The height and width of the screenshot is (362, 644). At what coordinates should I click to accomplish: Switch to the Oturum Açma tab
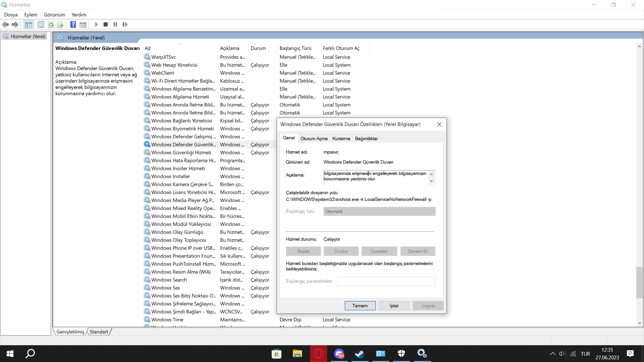[314, 138]
